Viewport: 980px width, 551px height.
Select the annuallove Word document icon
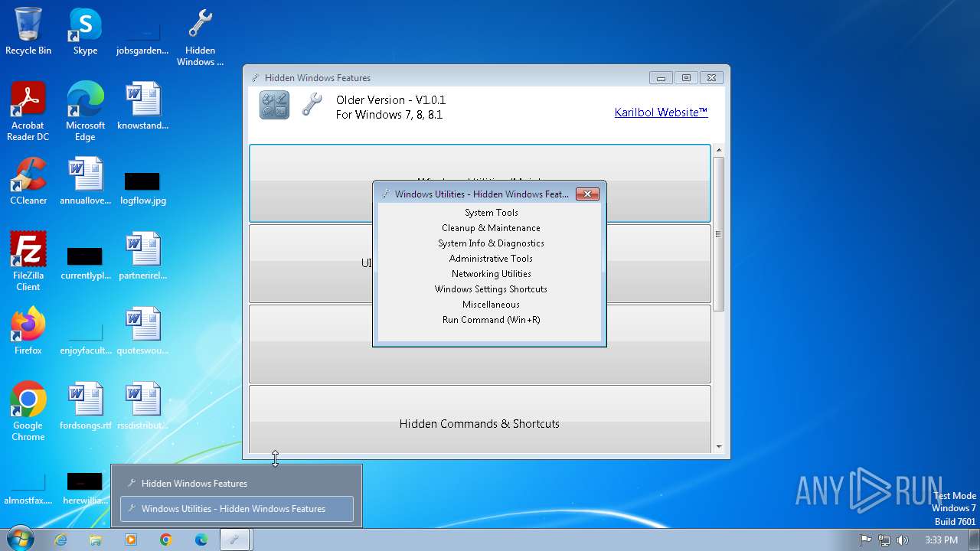pos(85,181)
